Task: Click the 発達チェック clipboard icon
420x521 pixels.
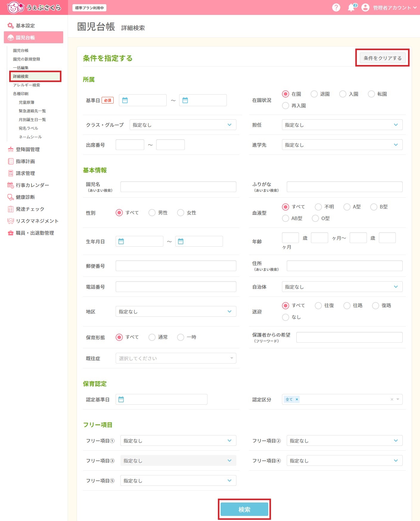Action: (x=11, y=209)
